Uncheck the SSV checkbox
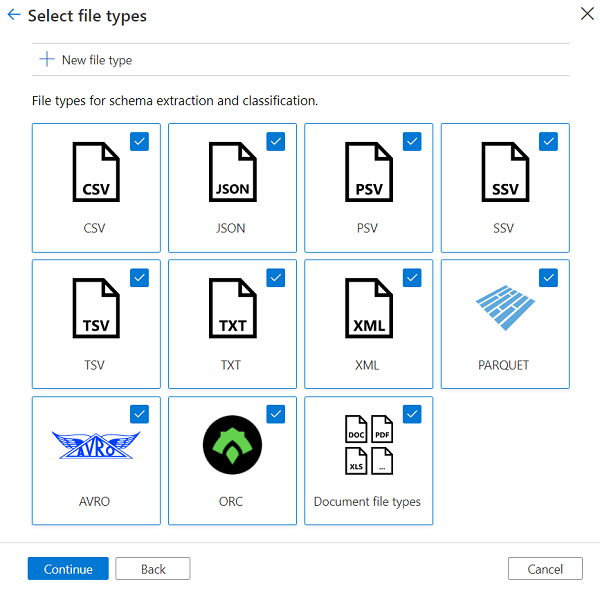 pos(548,142)
